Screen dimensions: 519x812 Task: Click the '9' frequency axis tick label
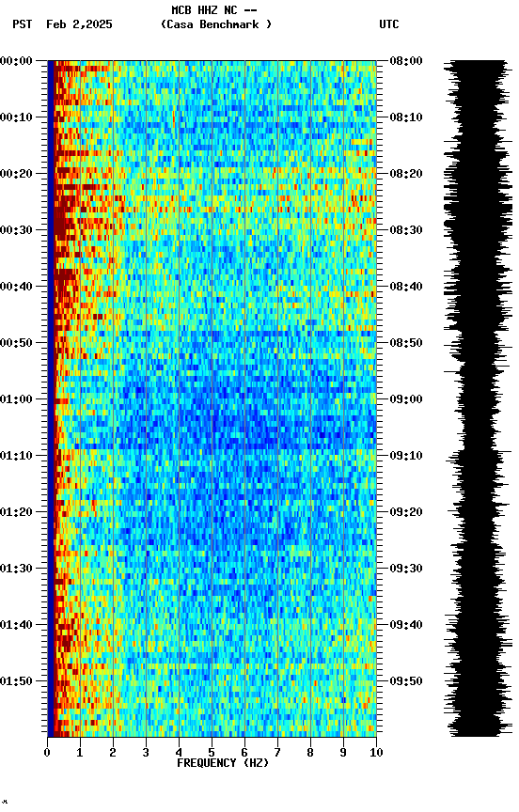tap(343, 754)
